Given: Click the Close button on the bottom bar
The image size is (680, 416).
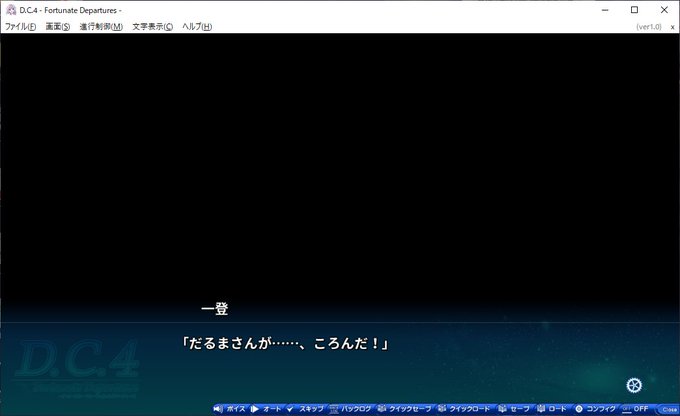Looking at the screenshot, I should click(x=669, y=409).
